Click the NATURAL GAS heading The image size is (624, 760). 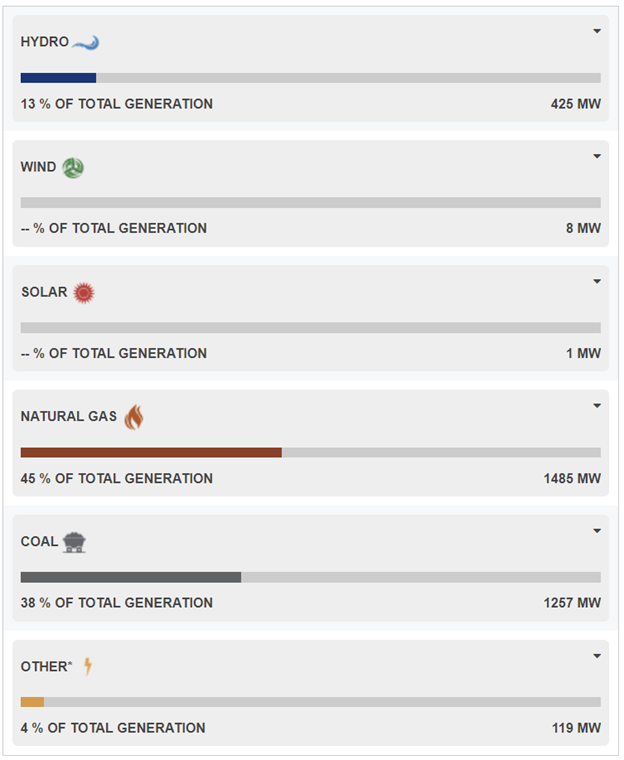69,416
